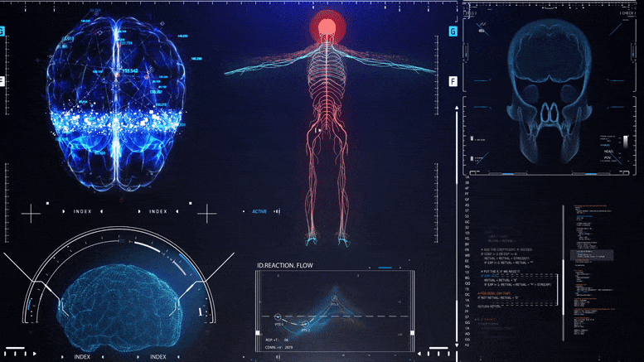Click white handle on flow chart's right edge
The width and height of the screenshot is (644, 362).
pyautogui.click(x=412, y=333)
